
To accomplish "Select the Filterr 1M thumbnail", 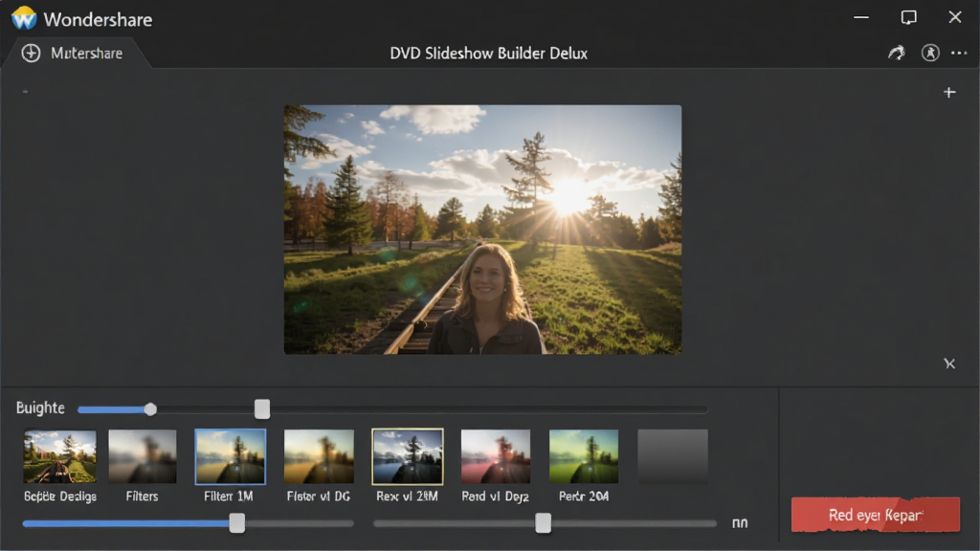I will (x=230, y=456).
